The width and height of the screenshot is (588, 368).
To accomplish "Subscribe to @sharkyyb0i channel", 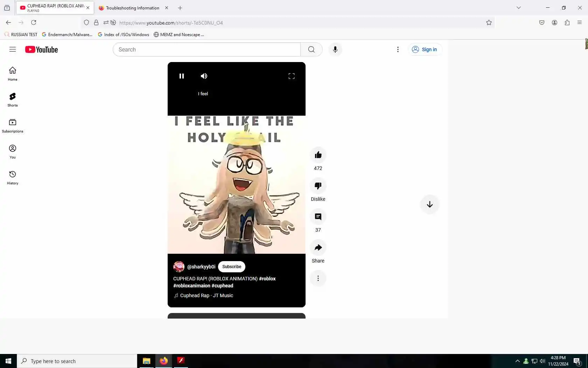I will pyautogui.click(x=232, y=267).
